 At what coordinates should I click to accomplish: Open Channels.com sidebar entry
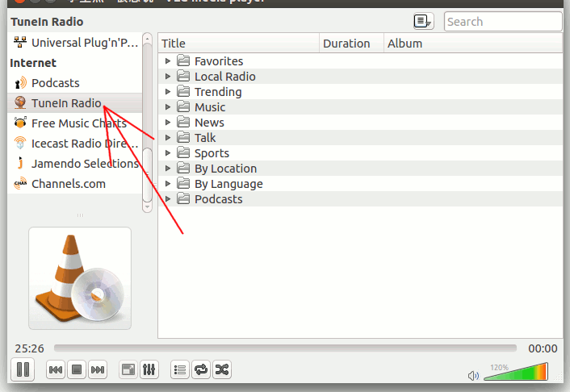point(75,184)
